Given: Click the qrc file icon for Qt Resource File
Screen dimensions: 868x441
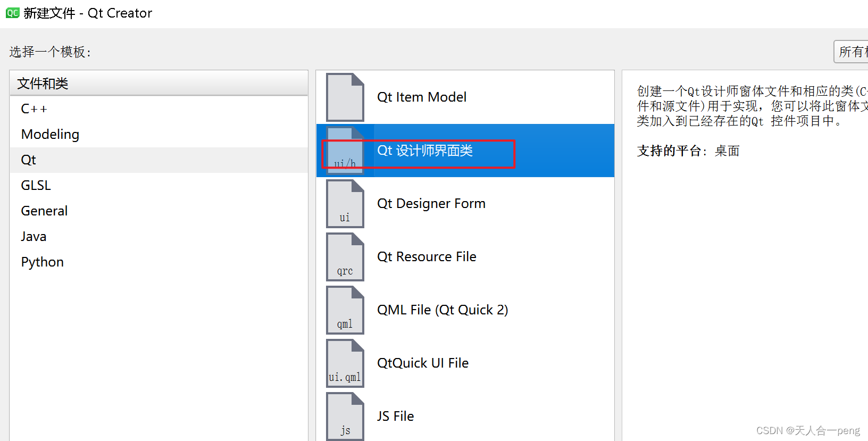Looking at the screenshot, I should [345, 257].
